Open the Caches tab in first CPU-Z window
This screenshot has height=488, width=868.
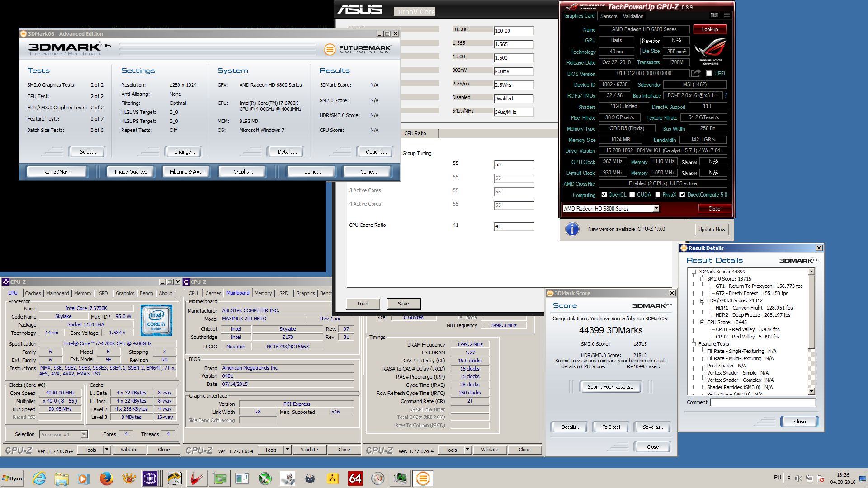tap(33, 293)
